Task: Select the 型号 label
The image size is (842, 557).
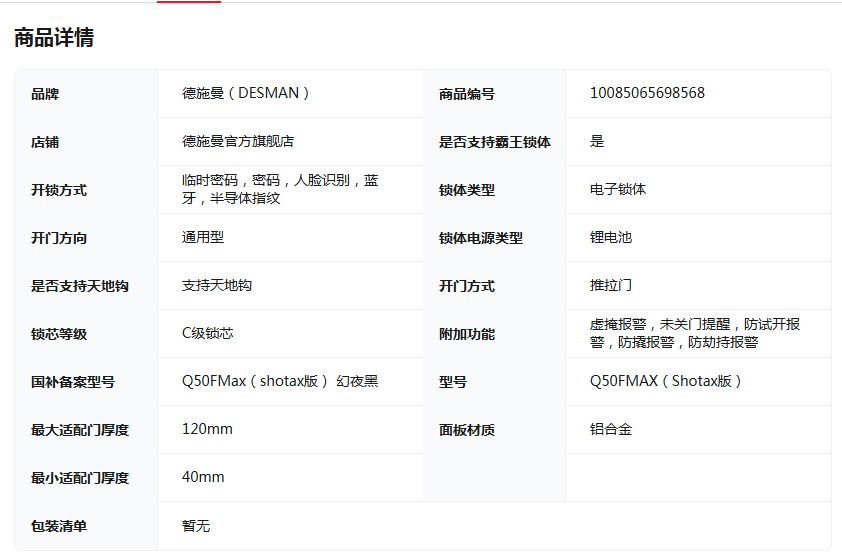Action: coord(453,382)
